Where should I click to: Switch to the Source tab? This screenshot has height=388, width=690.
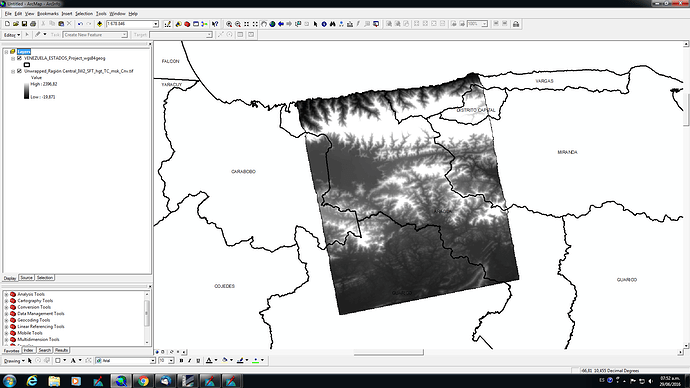click(x=26, y=278)
